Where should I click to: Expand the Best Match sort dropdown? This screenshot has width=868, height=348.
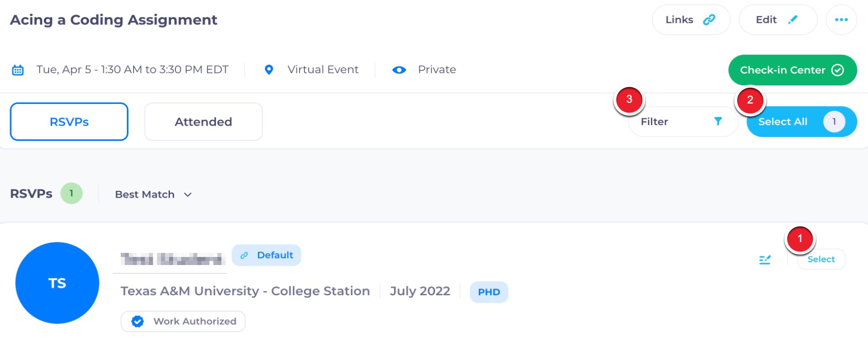click(x=153, y=195)
